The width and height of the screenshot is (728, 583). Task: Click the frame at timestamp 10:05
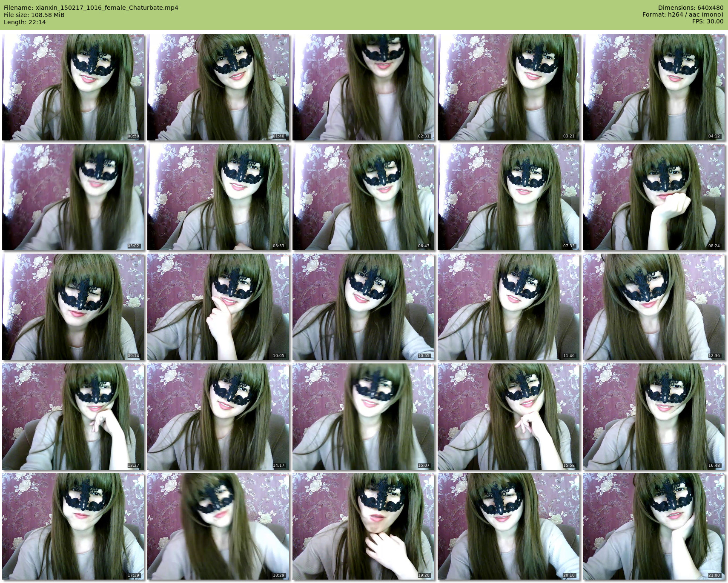pos(218,307)
